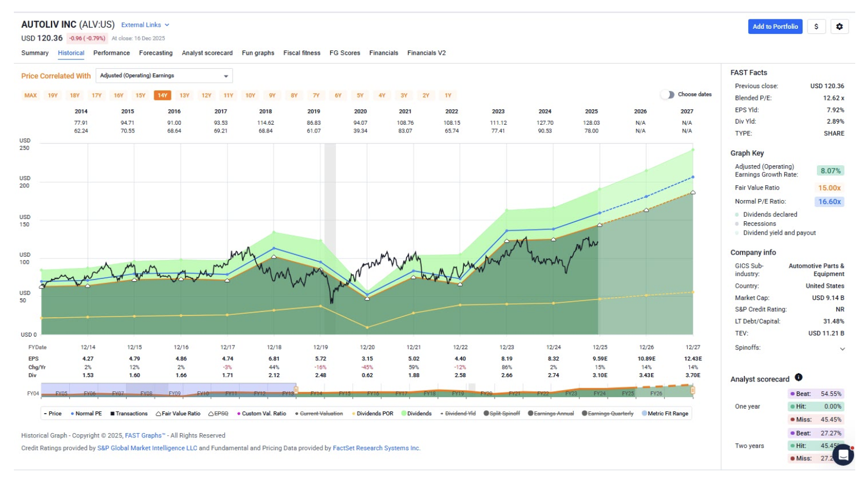Screen dimensions: 868x478
Task: Click FY09 on the mini timeline
Action: point(175,394)
